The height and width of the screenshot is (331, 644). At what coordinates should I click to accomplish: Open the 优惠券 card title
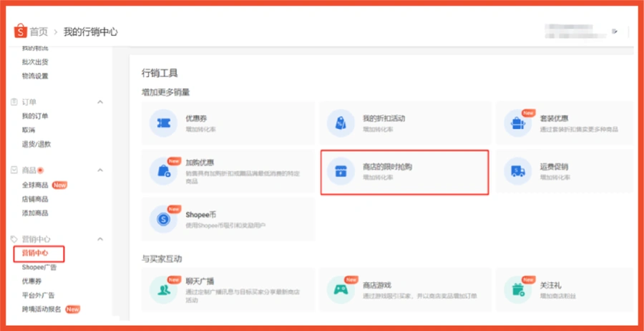(x=196, y=119)
